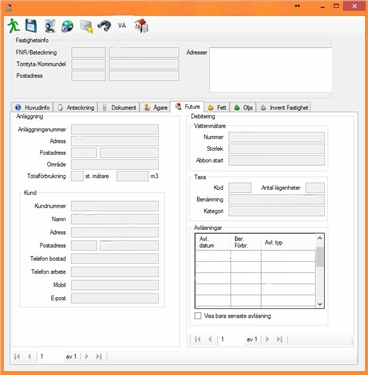Close the window with the red X
The image size is (368, 375).
(355, 6)
